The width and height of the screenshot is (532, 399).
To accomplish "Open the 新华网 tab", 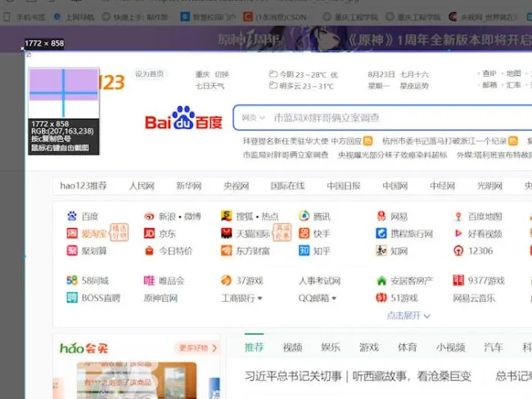I will coord(189,186).
